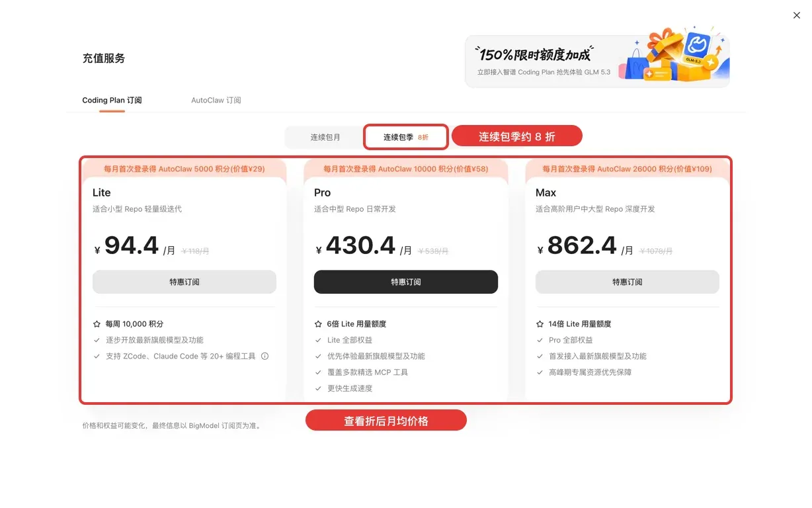Screen dimensions: 812x508
Task: Click the struck-through ¥1078/月 original price
Action: pyautogui.click(x=656, y=251)
